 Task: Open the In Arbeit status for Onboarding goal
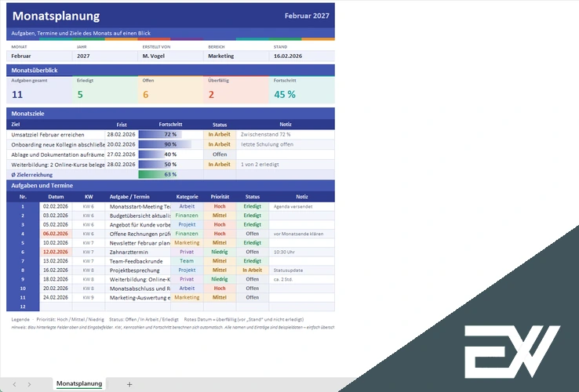pos(220,144)
